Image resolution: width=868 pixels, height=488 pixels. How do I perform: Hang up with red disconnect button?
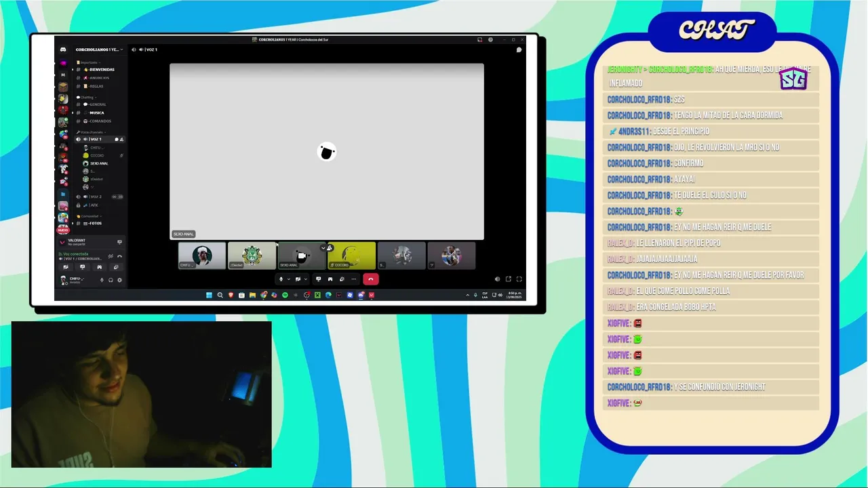tap(371, 279)
